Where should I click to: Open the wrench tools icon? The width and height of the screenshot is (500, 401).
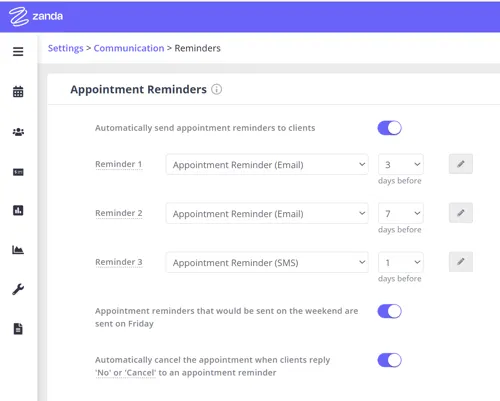[x=18, y=289]
